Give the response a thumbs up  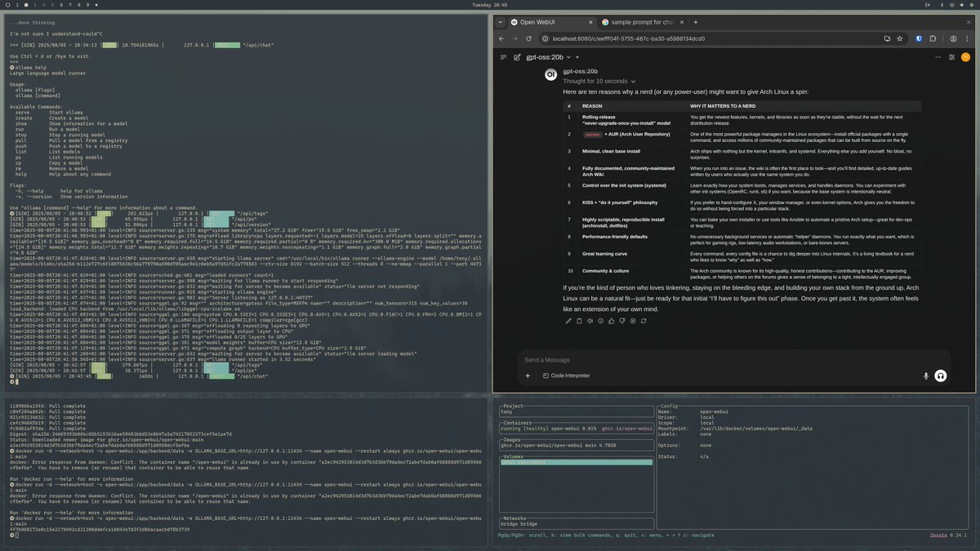pos(611,321)
